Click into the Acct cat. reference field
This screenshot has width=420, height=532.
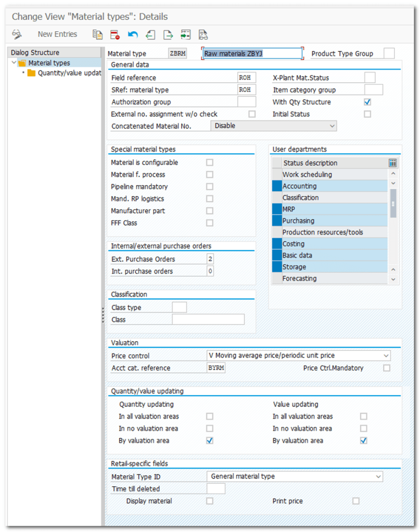[x=216, y=368]
